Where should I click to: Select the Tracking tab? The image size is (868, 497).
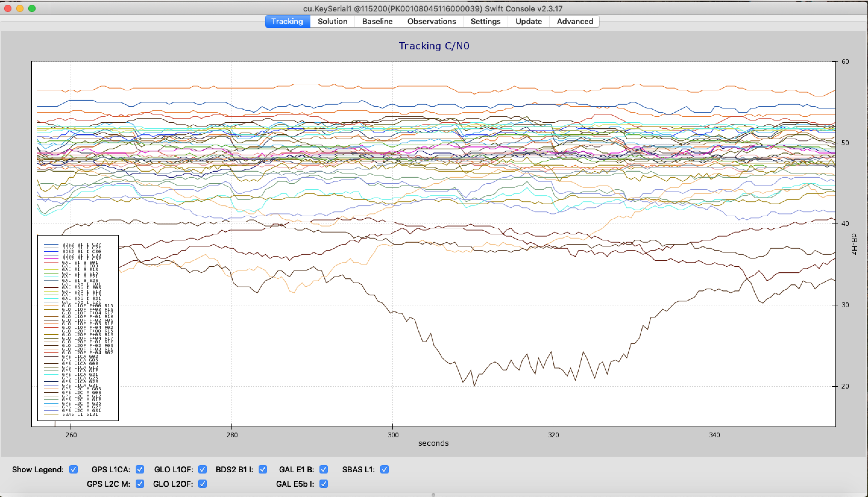[287, 21]
